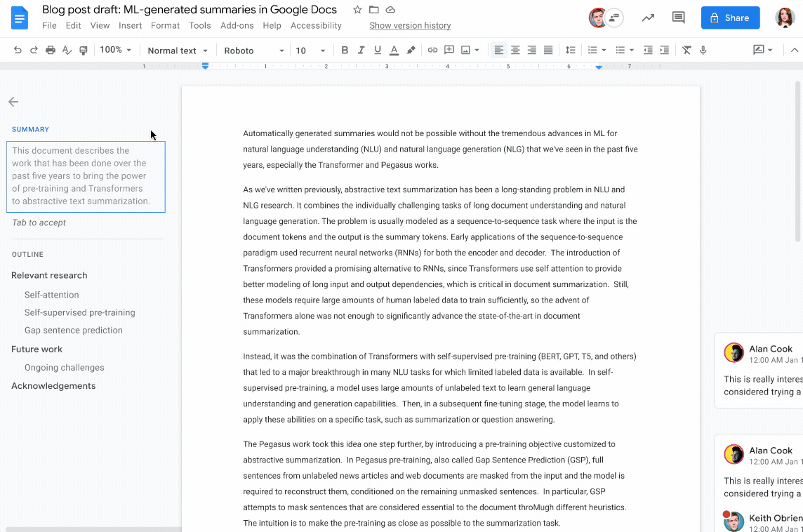803x532 pixels.
Task: Open the View menu
Action: 100,25
